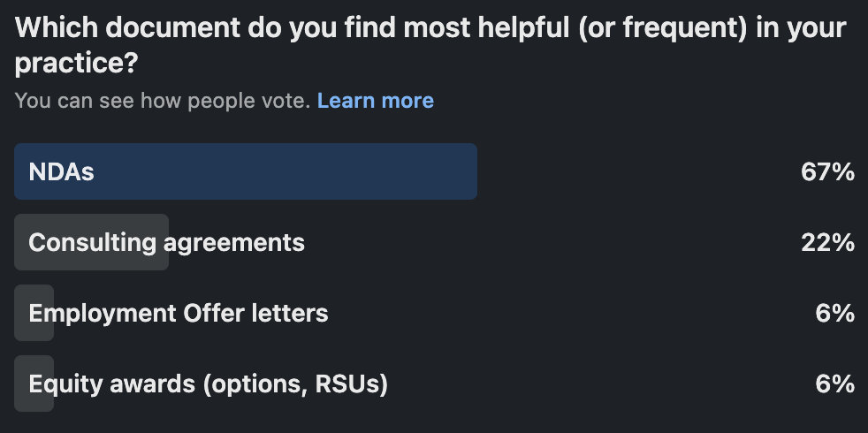Click the Equity awards (options, RSUs) label
The width and height of the screenshot is (868, 433).
tap(208, 384)
